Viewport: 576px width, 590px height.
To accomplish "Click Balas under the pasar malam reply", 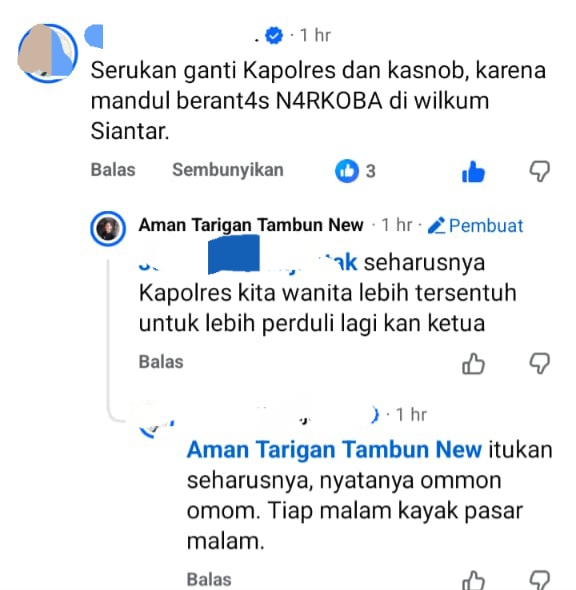I will point(209,579).
